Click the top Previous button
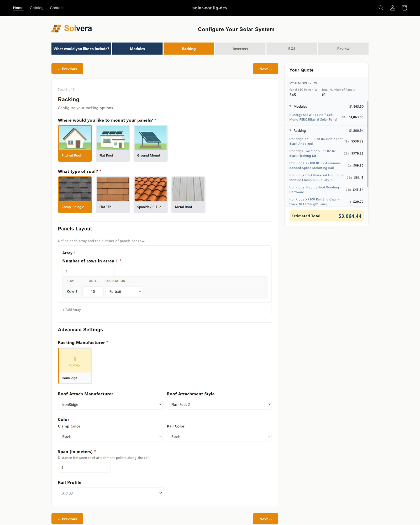Image resolution: width=420 pixels, height=525 pixels. pyautogui.click(x=67, y=69)
